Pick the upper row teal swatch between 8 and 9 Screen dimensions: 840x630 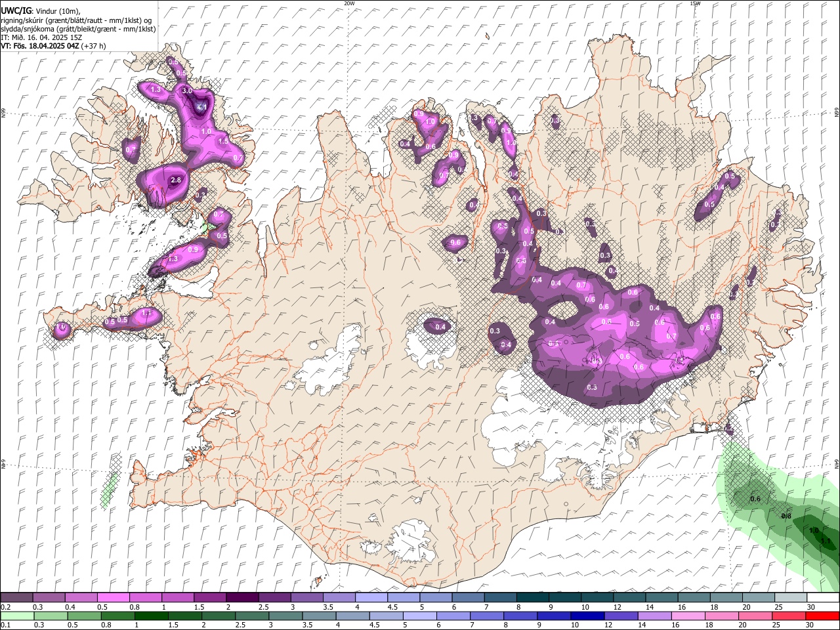click(532, 597)
